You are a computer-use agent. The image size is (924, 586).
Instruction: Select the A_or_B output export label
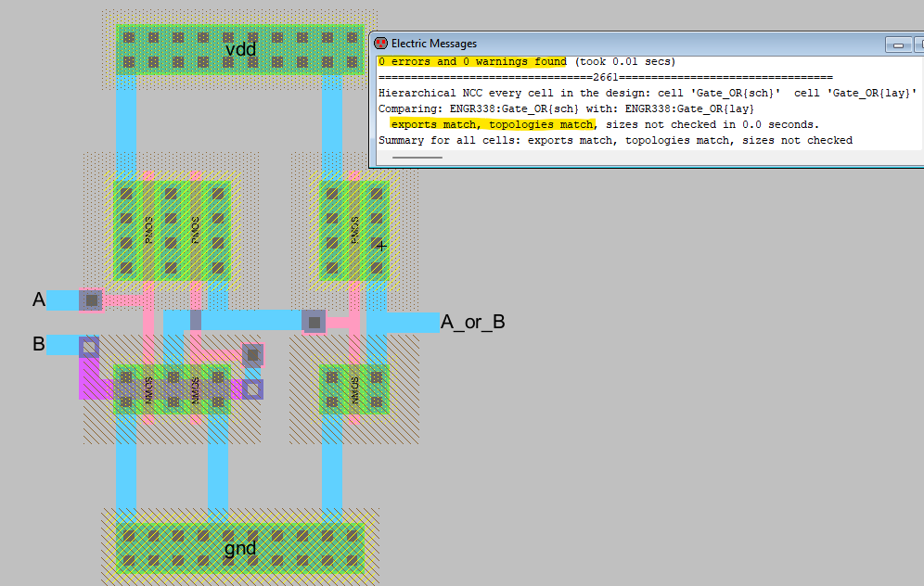tap(472, 323)
